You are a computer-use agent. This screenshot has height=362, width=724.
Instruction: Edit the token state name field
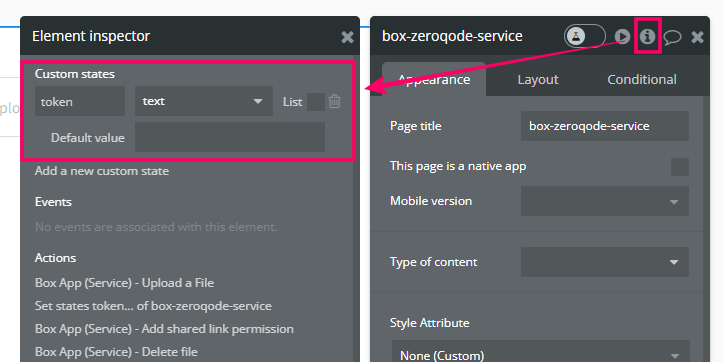[x=80, y=101]
